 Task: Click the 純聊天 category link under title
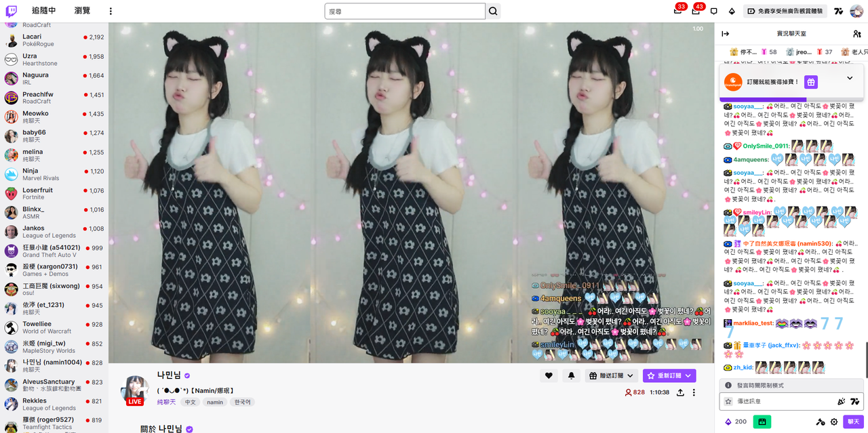pyautogui.click(x=167, y=402)
